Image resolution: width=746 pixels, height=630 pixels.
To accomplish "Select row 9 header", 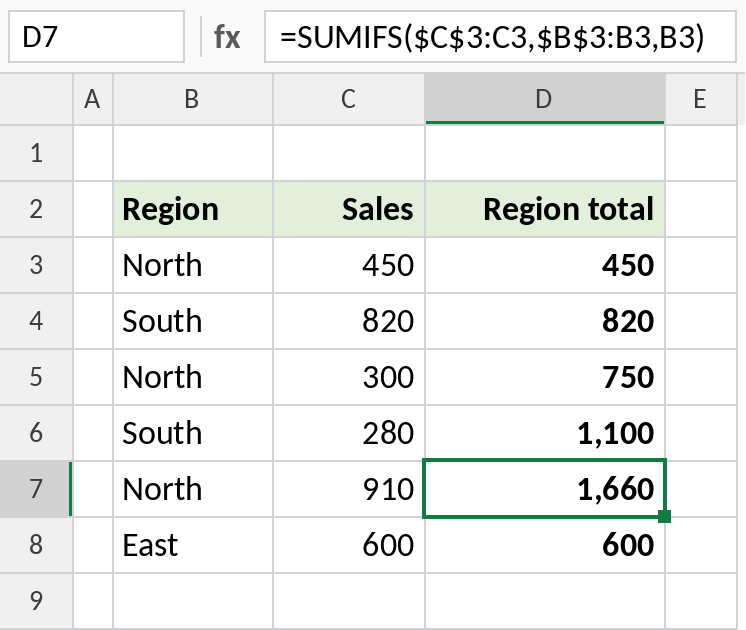I will (36, 600).
